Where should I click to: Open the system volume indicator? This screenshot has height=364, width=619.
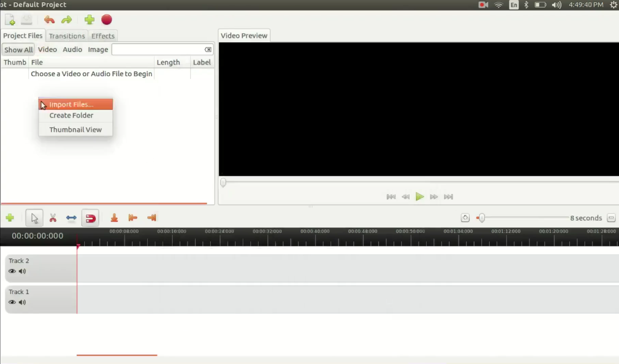pyautogui.click(x=556, y=5)
